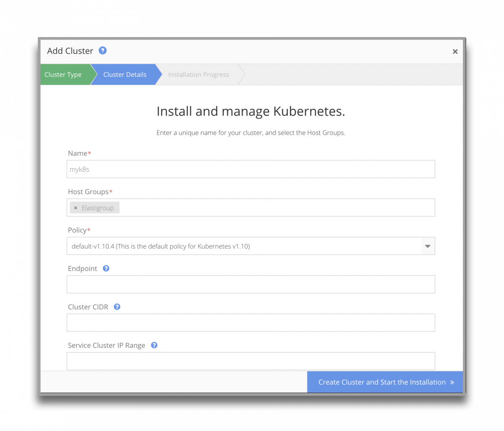
Task: Expand the Policy selection list
Action: [x=428, y=246]
